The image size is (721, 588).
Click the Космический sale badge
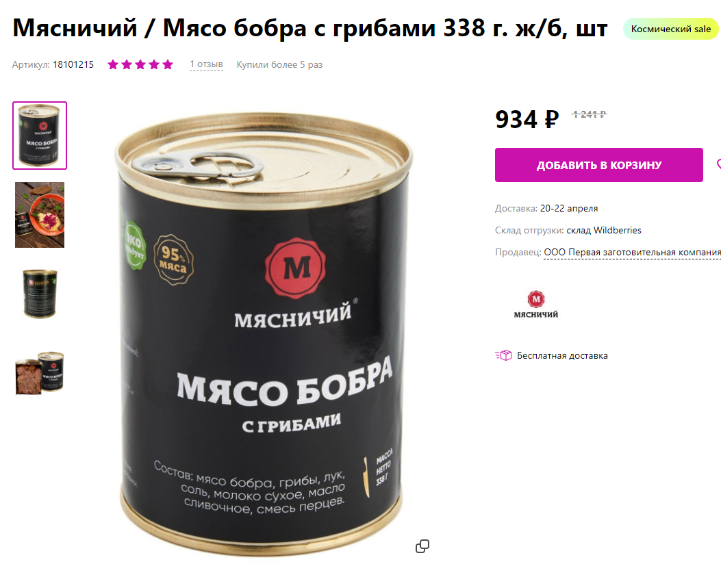[671, 29]
